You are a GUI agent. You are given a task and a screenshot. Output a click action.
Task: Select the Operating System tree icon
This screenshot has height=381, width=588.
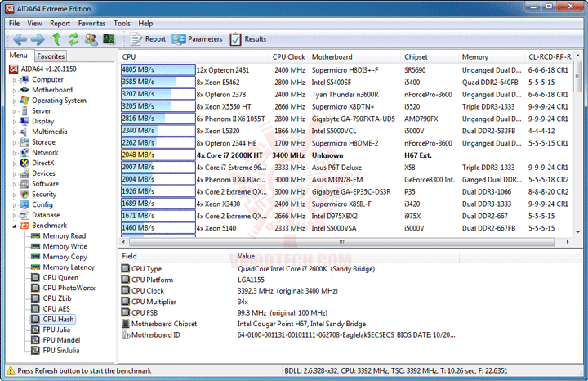point(24,101)
